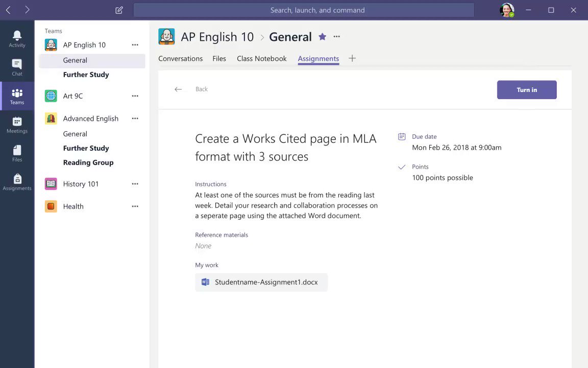Click the back arrow icon in assignment

click(178, 89)
